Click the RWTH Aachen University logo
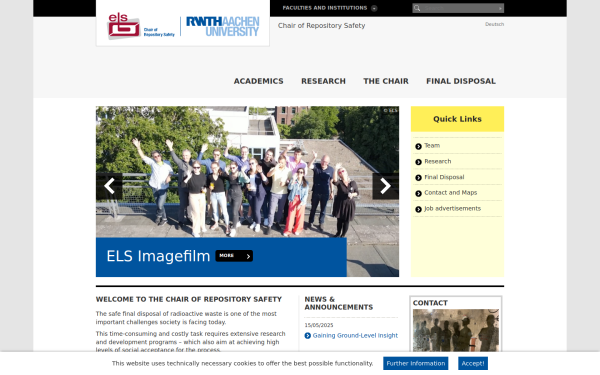Viewport: 600px width, 375px height. (x=223, y=26)
